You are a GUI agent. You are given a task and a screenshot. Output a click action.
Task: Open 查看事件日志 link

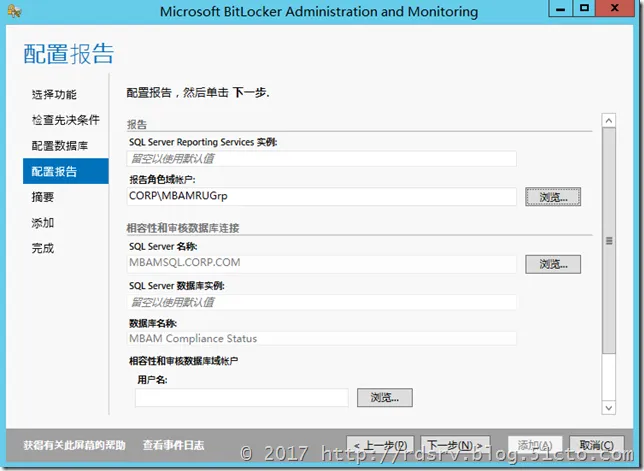point(173,445)
